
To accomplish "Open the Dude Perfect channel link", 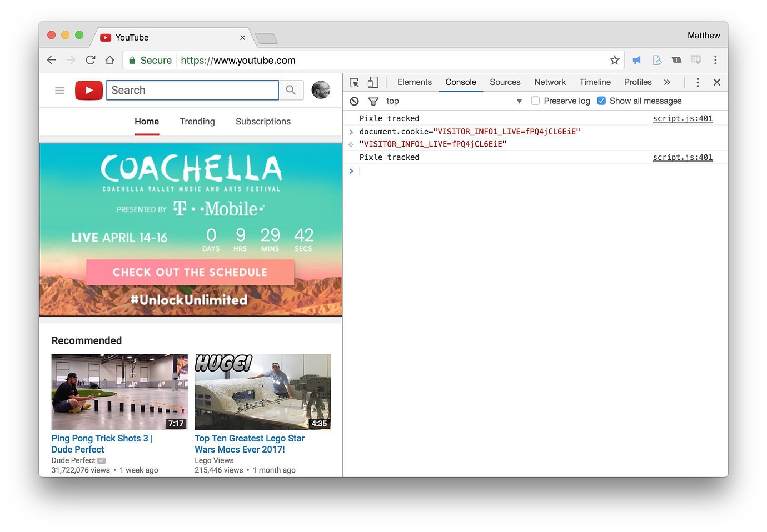I will pyautogui.click(x=73, y=460).
